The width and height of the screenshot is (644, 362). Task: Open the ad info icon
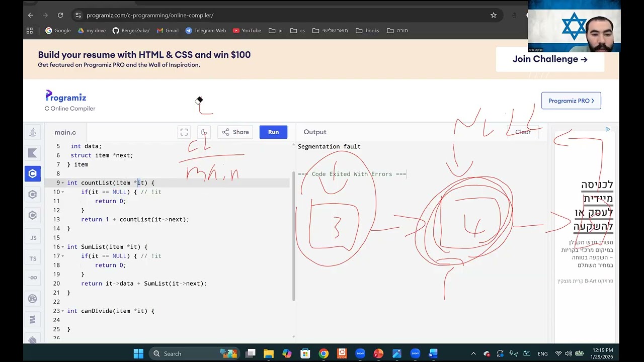[x=608, y=129]
